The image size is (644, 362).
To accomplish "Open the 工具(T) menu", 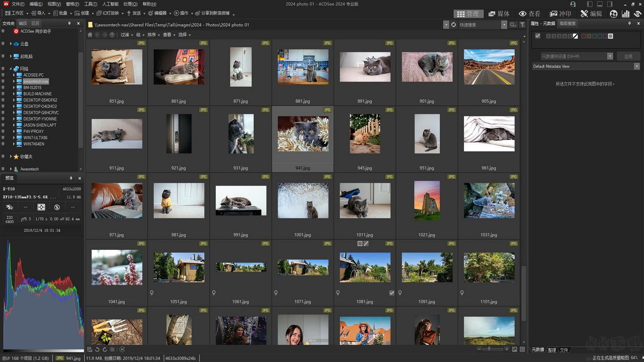I will click(91, 4).
